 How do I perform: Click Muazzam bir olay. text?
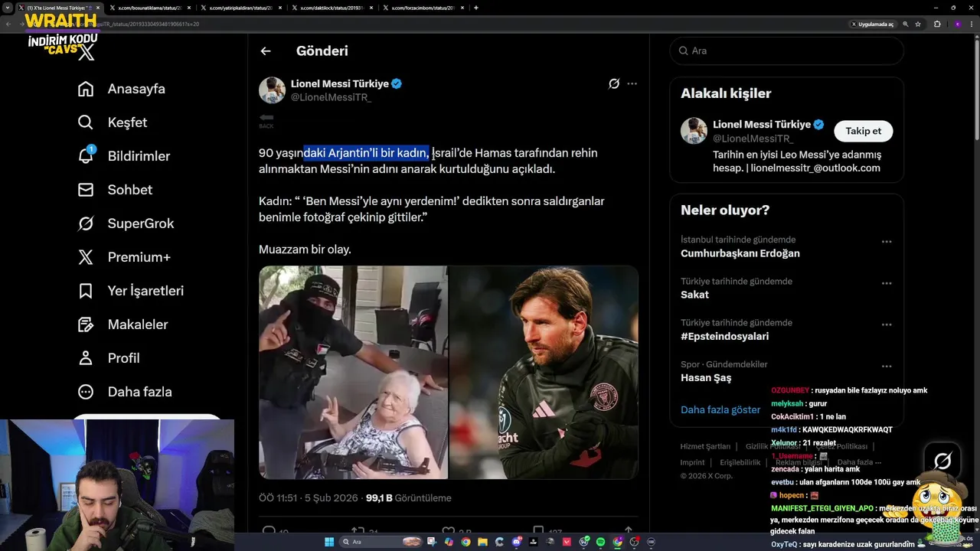pyautogui.click(x=305, y=249)
